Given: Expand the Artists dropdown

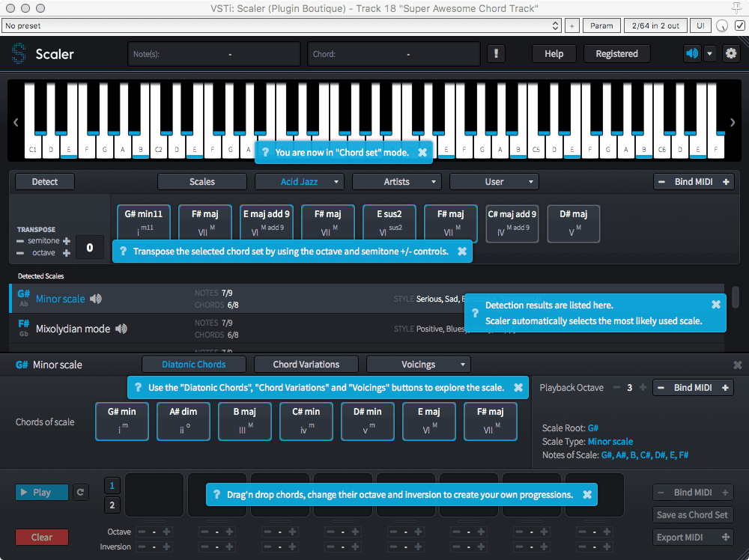Looking at the screenshot, I should pos(397,181).
